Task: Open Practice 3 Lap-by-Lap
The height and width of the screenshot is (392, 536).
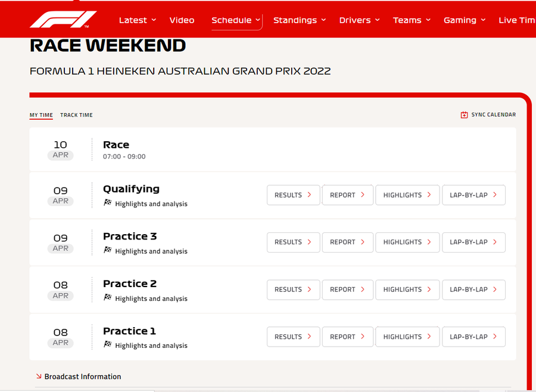Action: [474, 242]
